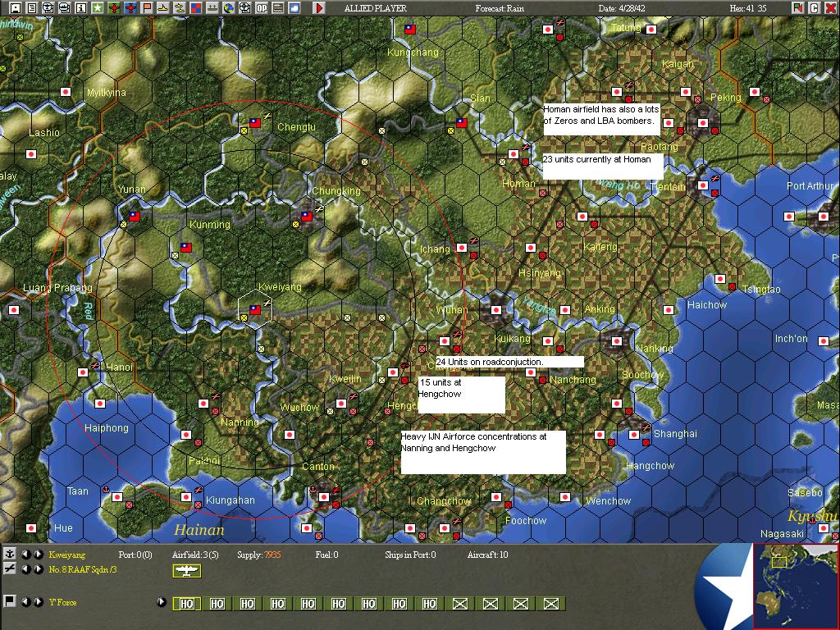Select the Japanese flag base at Wuhan
Screen dimensions: 840x630
pos(496,309)
